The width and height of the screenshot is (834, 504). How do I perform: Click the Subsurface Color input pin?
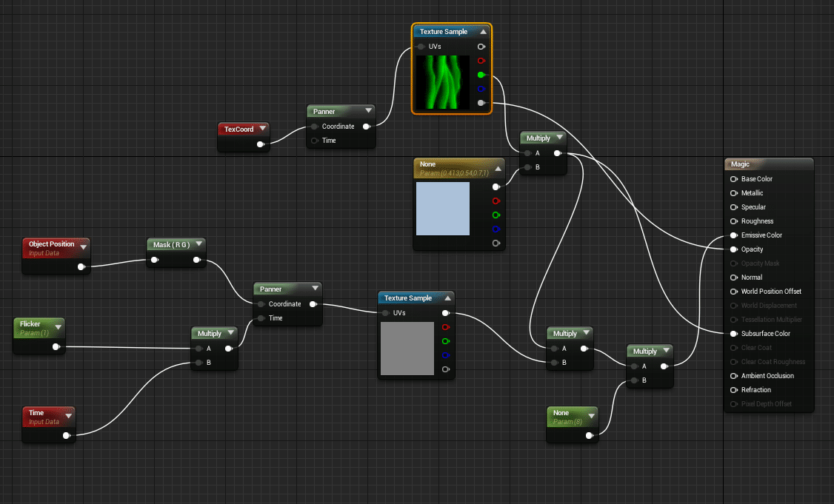[x=734, y=334]
